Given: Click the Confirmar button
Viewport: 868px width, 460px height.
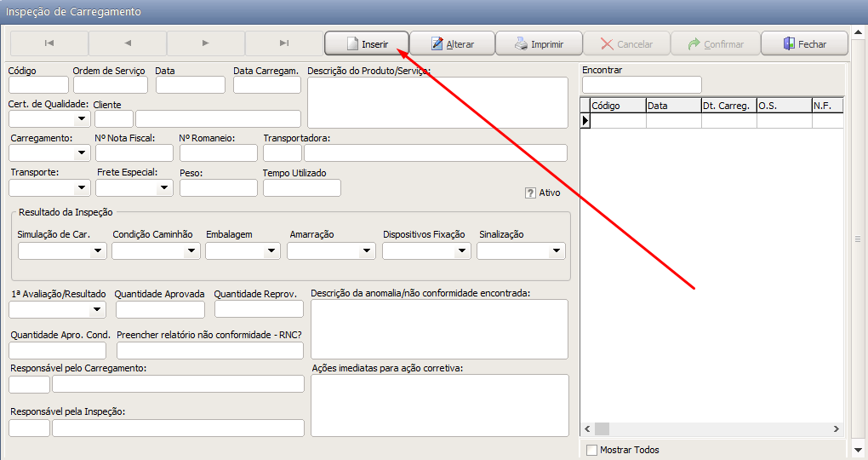Looking at the screenshot, I should coord(715,43).
